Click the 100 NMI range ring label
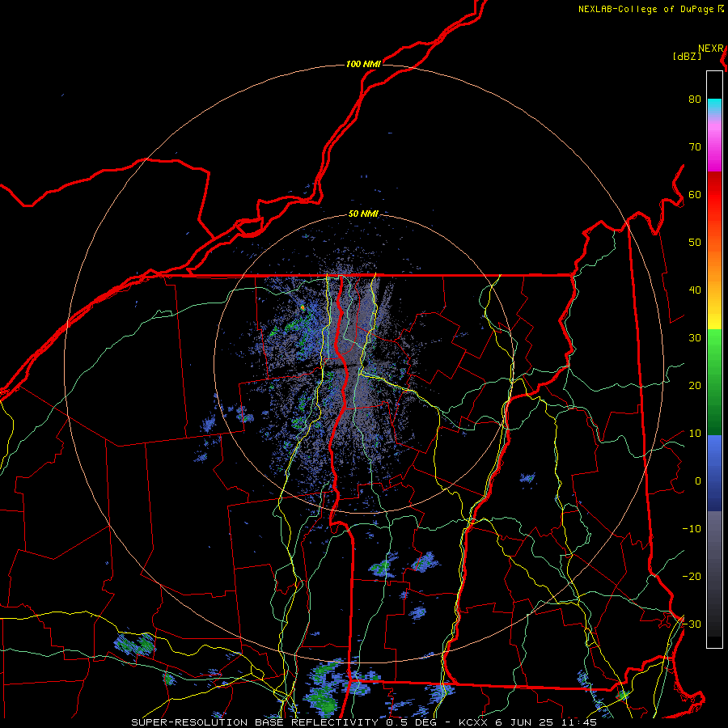The image size is (728, 728). (x=363, y=64)
